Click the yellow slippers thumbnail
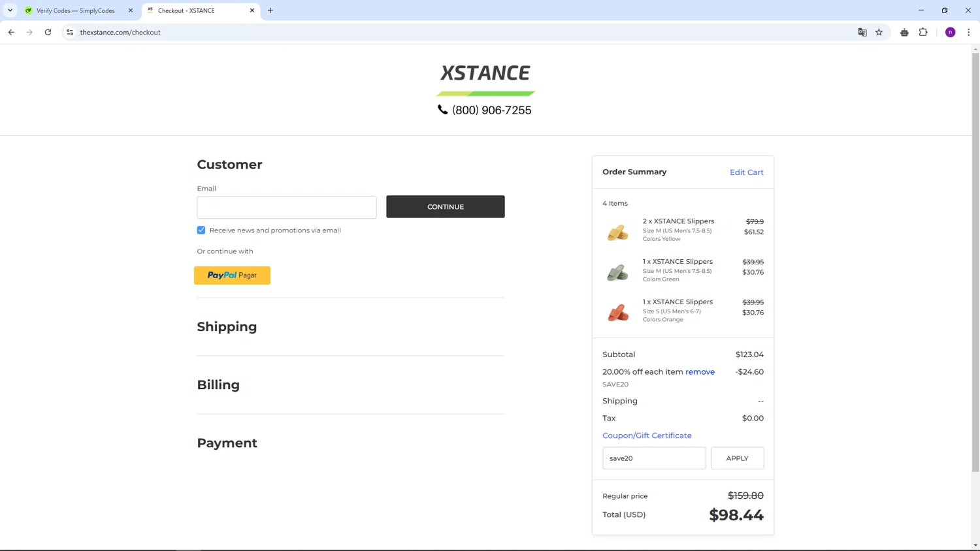This screenshot has width=980, height=551. (x=617, y=232)
